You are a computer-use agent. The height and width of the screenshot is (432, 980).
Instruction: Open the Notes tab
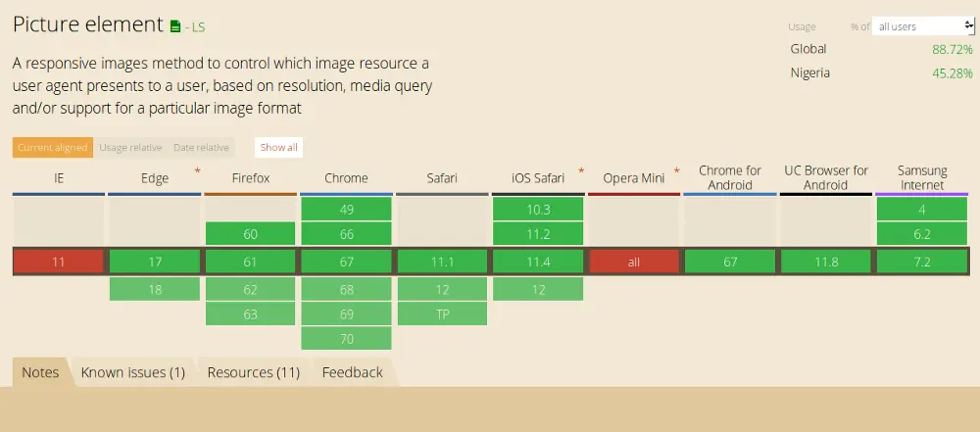pyautogui.click(x=40, y=372)
